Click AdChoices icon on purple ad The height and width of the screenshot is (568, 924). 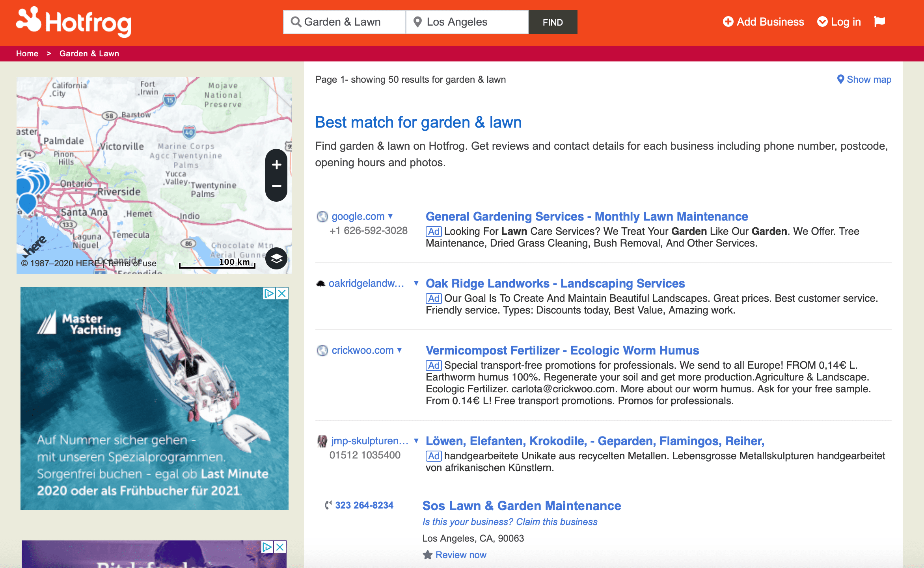[267, 547]
